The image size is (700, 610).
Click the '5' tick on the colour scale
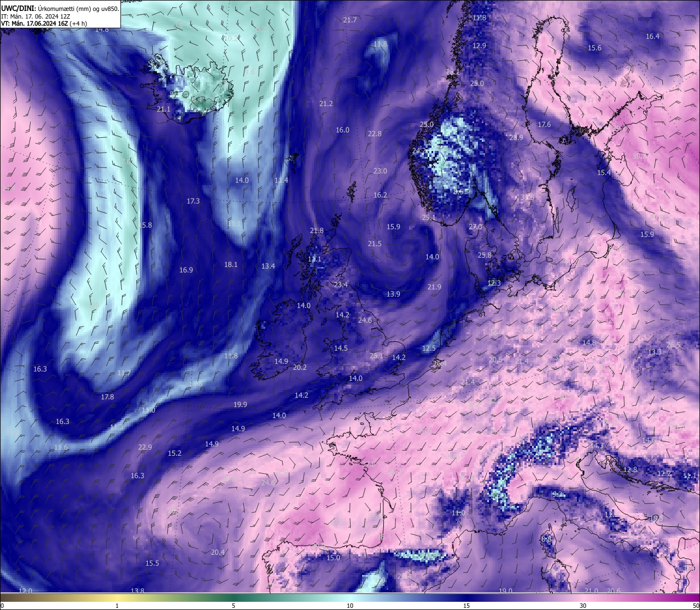(234, 606)
